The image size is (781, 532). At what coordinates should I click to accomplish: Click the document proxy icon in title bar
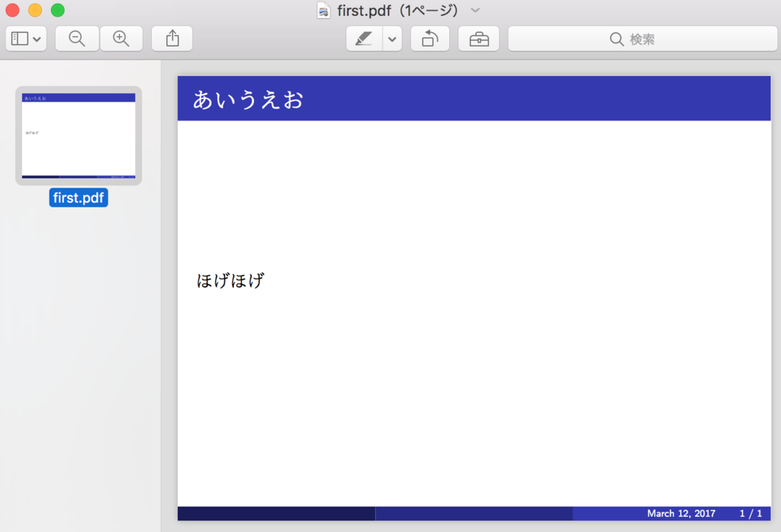(x=323, y=10)
